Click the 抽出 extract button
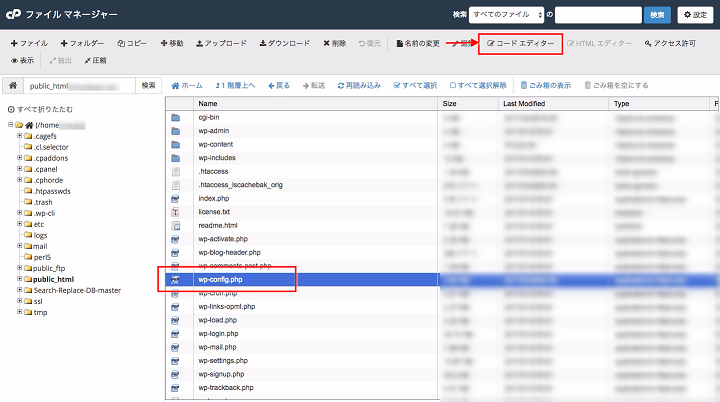 coord(61,60)
